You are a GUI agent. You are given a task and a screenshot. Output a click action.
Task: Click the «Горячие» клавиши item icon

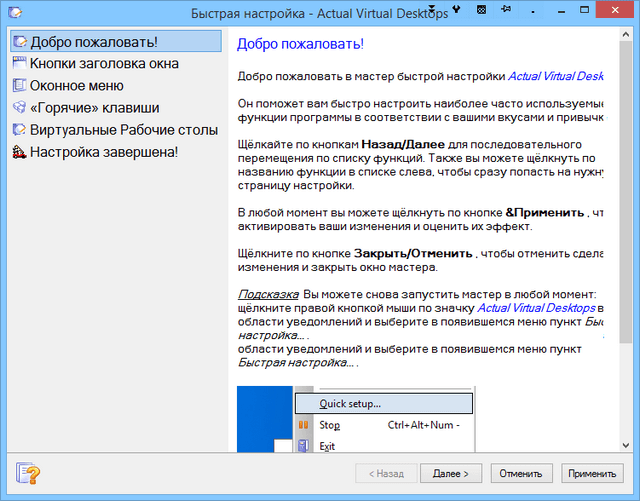19,107
